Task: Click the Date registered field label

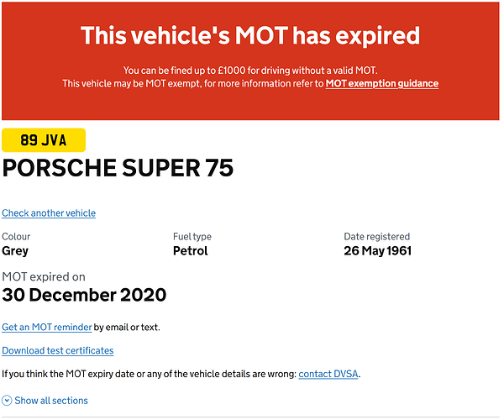Action: (x=376, y=237)
